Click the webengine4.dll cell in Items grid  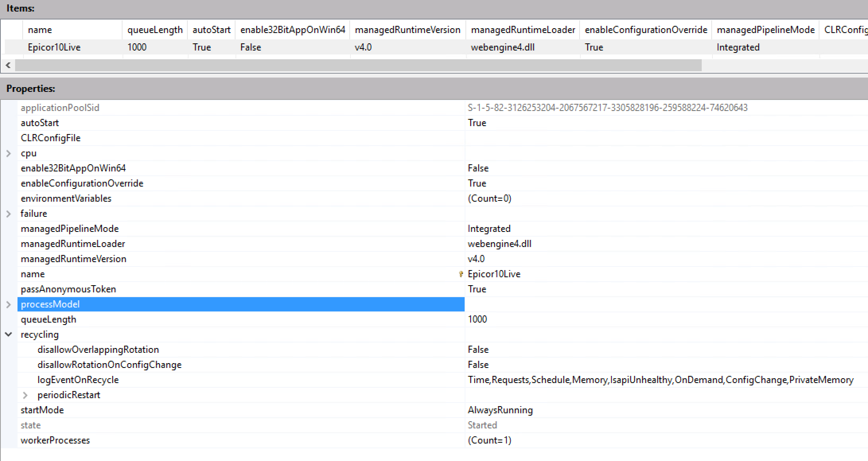503,47
